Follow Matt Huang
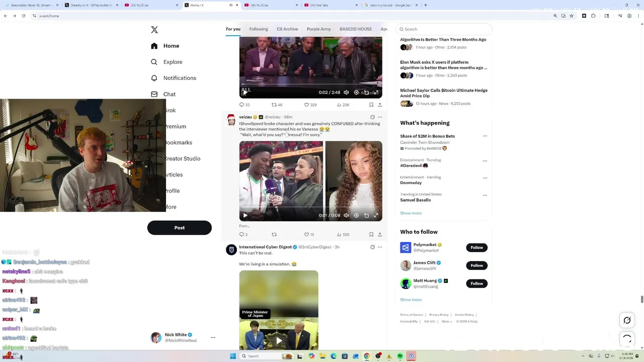The image size is (644, 362). (x=476, y=284)
